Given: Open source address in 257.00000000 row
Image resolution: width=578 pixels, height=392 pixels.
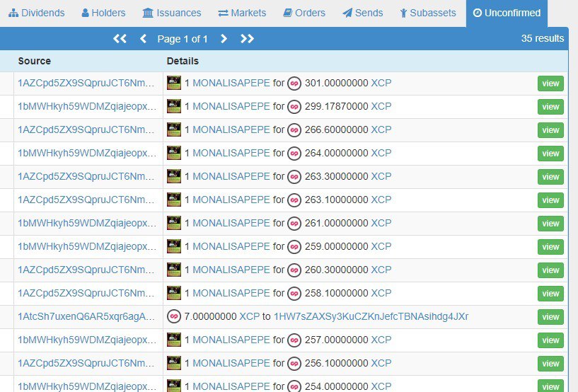Looking at the screenshot, I should coord(87,340).
